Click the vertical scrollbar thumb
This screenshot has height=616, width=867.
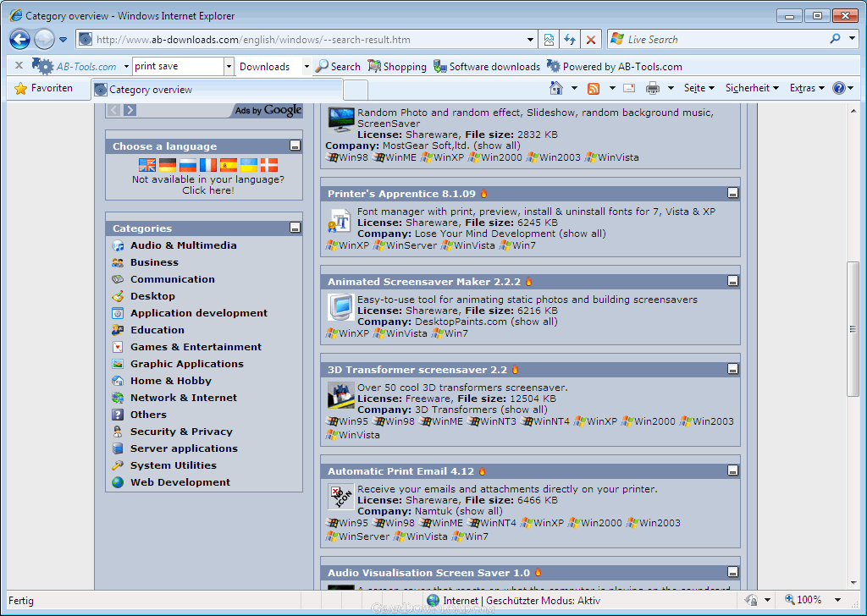(853, 329)
